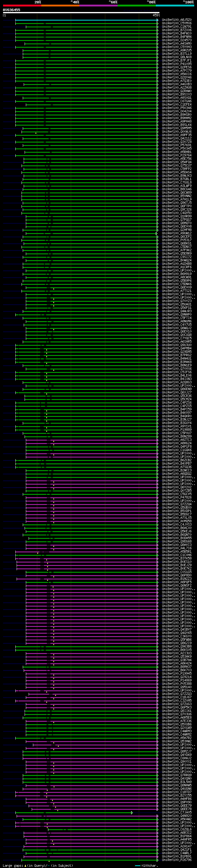Click the AV636455 query name
Viewport: 197px width, 868px height.
point(11,10)
